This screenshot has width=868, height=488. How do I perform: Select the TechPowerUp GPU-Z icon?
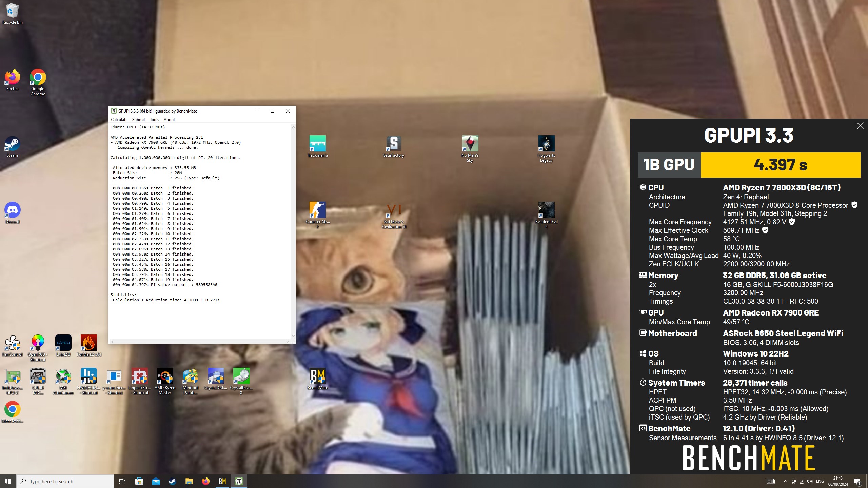click(x=12, y=382)
